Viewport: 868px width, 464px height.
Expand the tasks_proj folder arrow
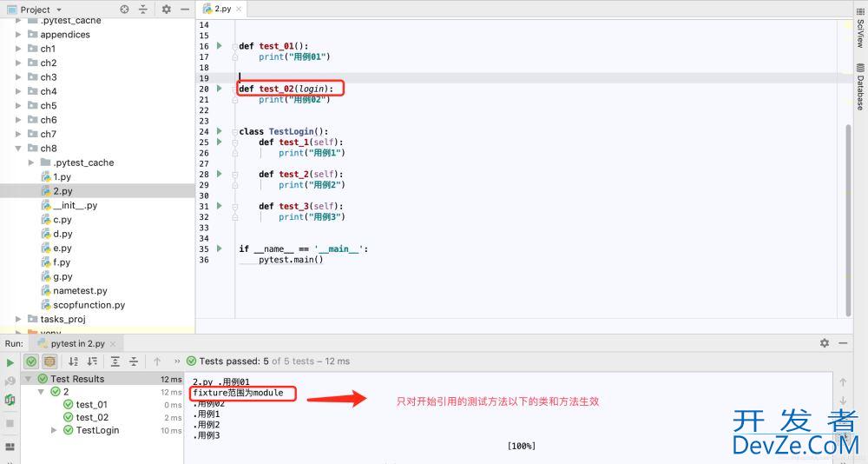(x=18, y=319)
